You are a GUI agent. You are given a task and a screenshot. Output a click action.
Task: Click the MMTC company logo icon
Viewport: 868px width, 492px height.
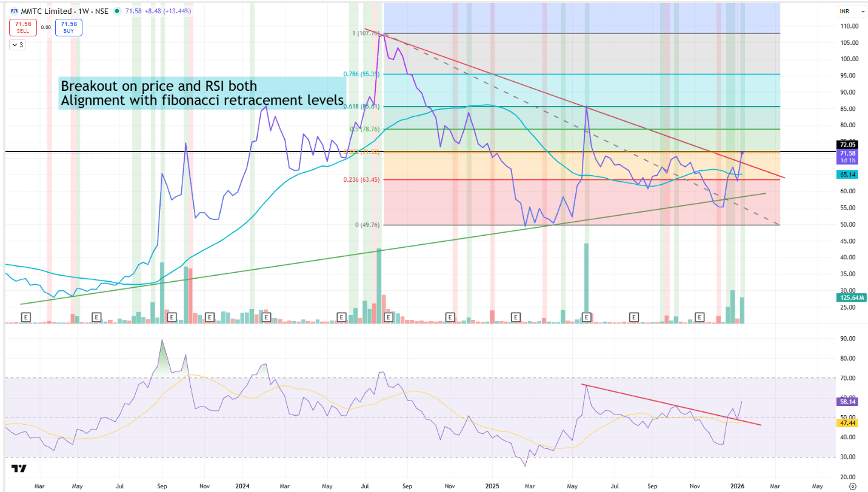click(x=14, y=11)
